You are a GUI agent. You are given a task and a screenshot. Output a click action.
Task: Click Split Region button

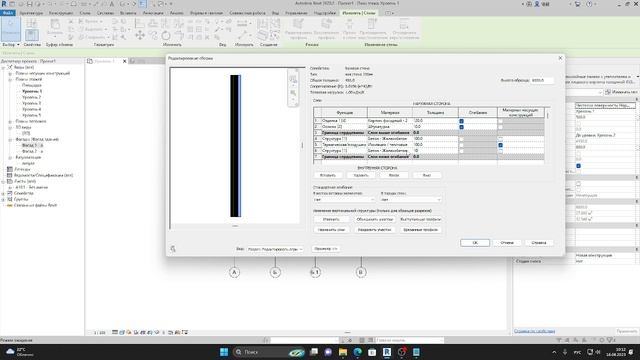click(375, 230)
